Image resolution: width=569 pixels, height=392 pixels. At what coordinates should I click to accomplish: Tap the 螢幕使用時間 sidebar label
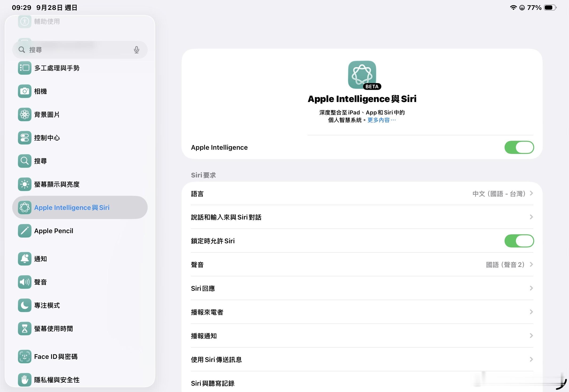tap(54, 329)
